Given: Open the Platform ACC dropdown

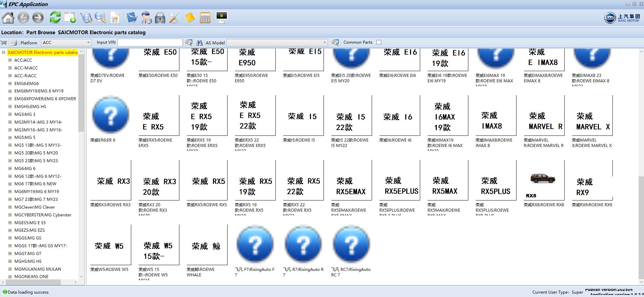Looking at the screenshot, I should (66, 42).
